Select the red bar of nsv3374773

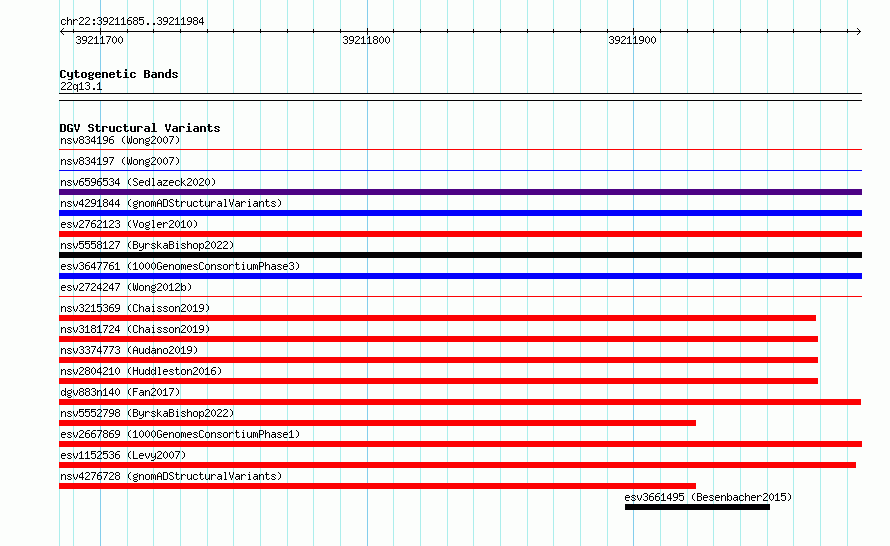[439, 360]
